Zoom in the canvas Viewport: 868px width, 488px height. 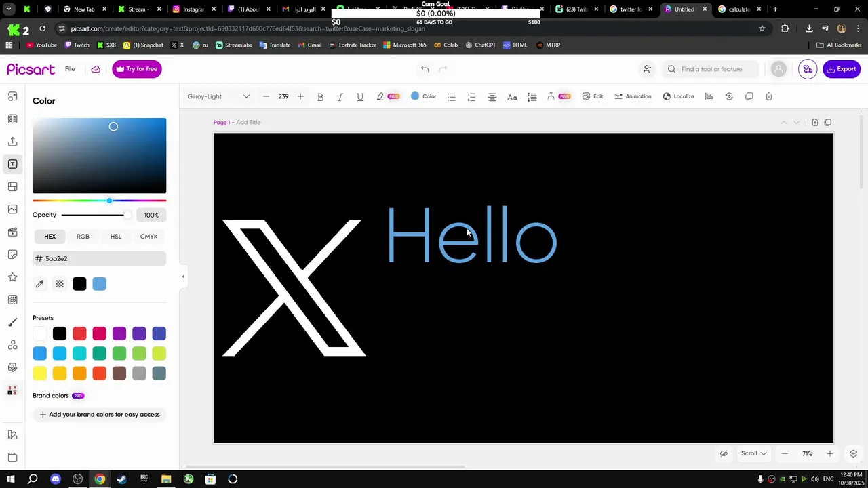829,453
